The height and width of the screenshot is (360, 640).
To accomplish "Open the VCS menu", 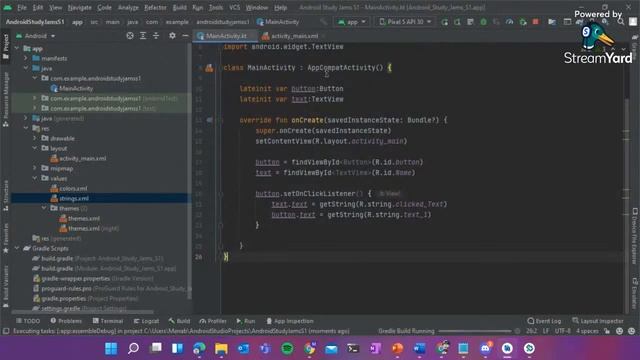I will coord(235,7).
